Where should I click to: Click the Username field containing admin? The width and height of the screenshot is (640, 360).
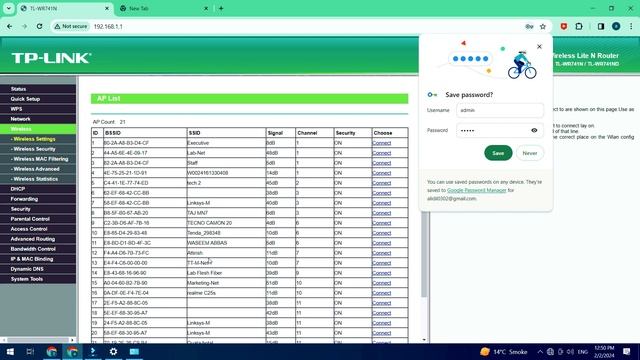point(500,110)
